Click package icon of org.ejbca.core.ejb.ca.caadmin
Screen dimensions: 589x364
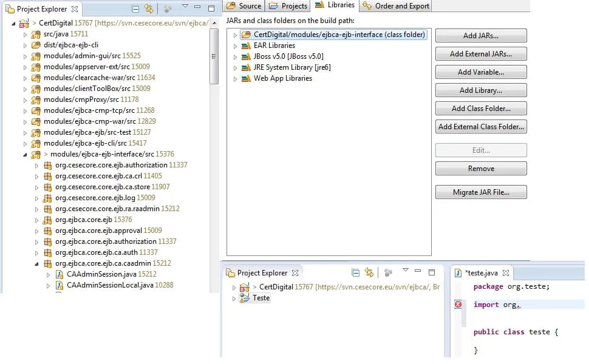pyautogui.click(x=47, y=263)
